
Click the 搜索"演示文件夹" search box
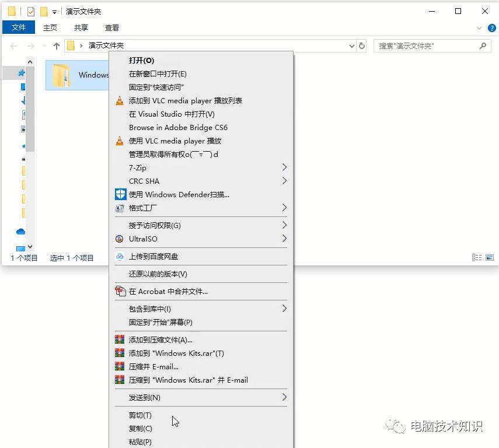[432, 46]
